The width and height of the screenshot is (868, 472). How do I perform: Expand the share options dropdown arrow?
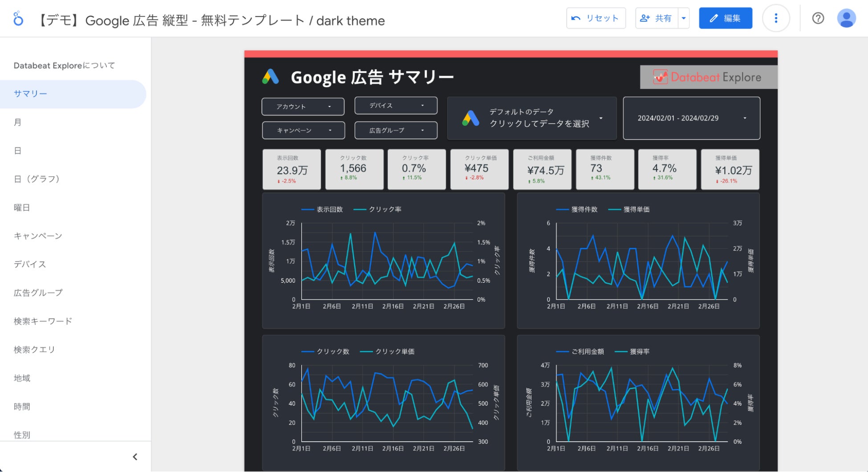point(684,18)
